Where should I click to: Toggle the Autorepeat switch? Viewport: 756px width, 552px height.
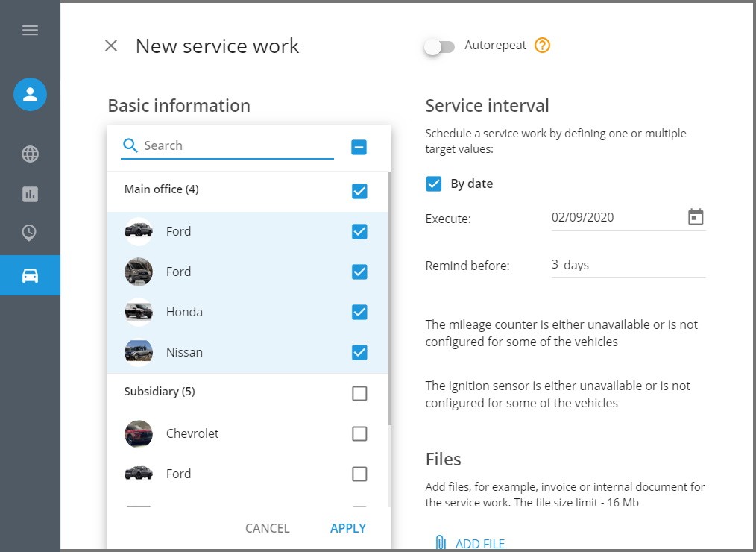coord(439,47)
